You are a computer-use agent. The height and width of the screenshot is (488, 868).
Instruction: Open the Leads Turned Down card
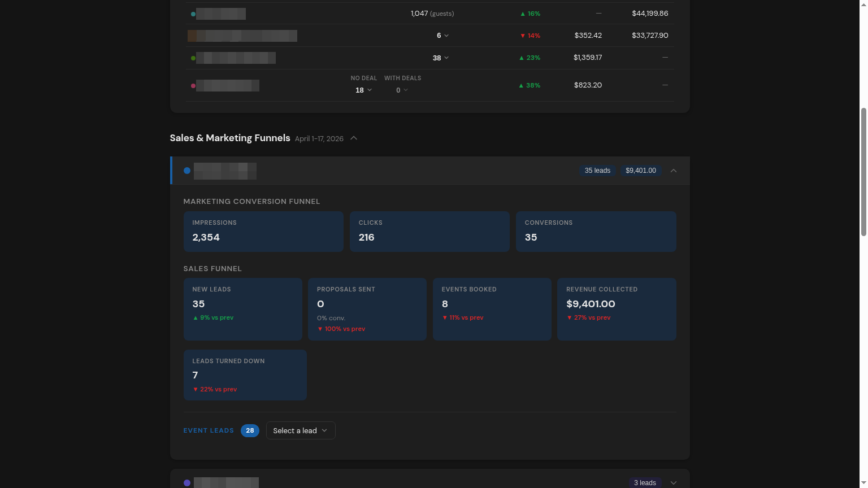click(x=245, y=375)
